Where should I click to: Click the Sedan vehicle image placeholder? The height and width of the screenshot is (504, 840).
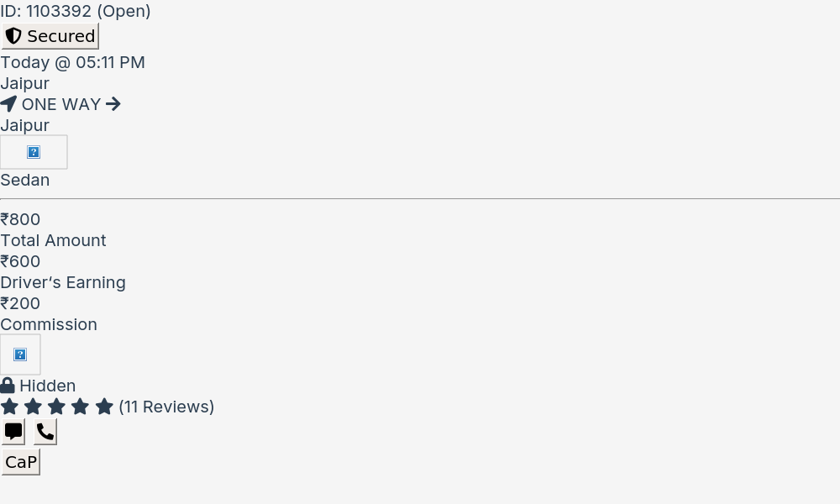pos(34,152)
